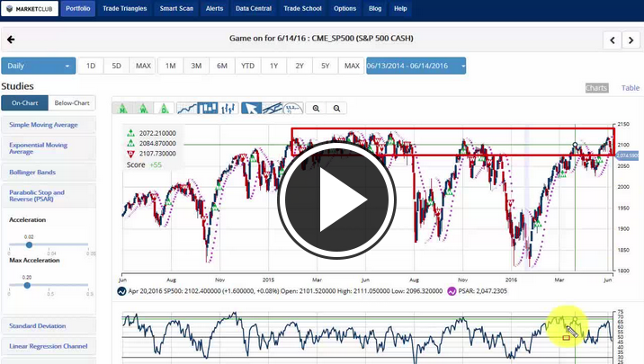Image resolution: width=644 pixels, height=364 pixels.
Task: Open the date range dropdown
Action: [x=416, y=66]
